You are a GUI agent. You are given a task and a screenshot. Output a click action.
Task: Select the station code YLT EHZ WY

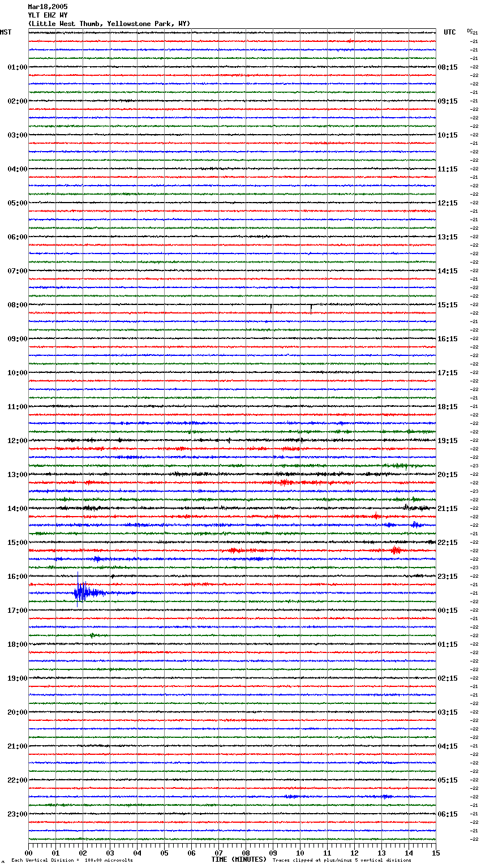(48, 15)
